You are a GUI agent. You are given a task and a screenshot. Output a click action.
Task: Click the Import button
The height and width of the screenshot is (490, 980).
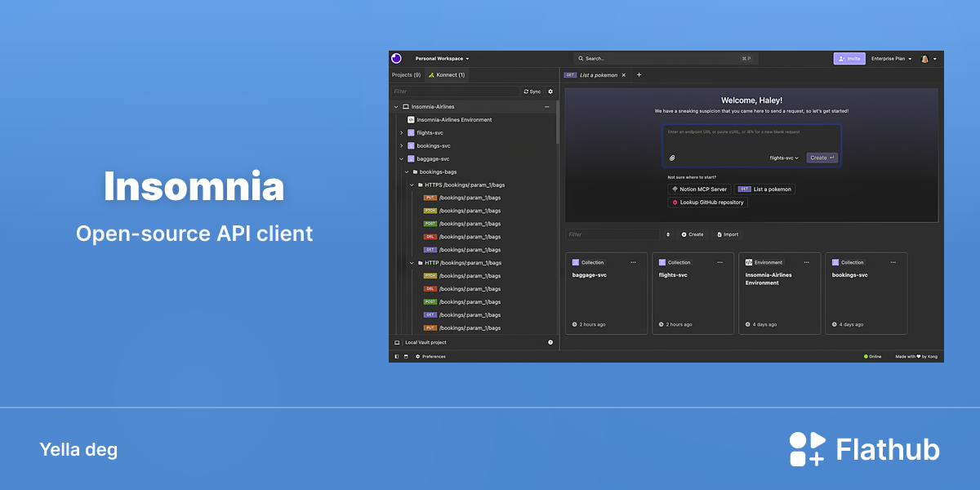(727, 234)
